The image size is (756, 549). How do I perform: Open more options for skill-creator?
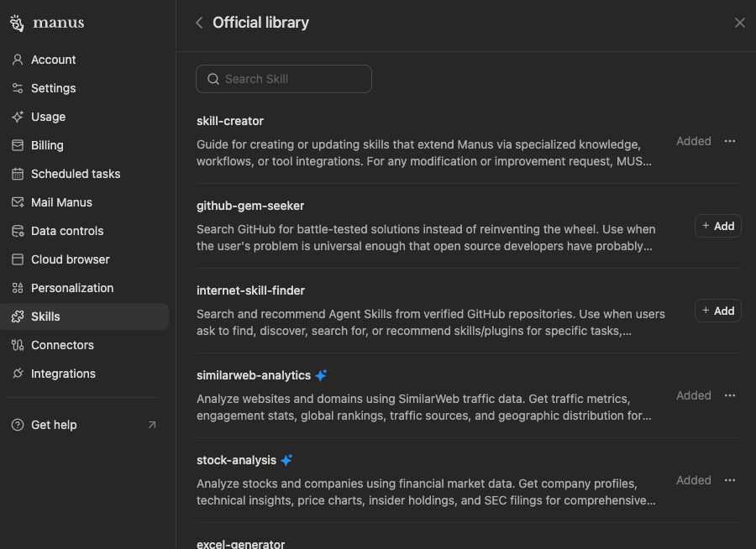click(x=729, y=141)
